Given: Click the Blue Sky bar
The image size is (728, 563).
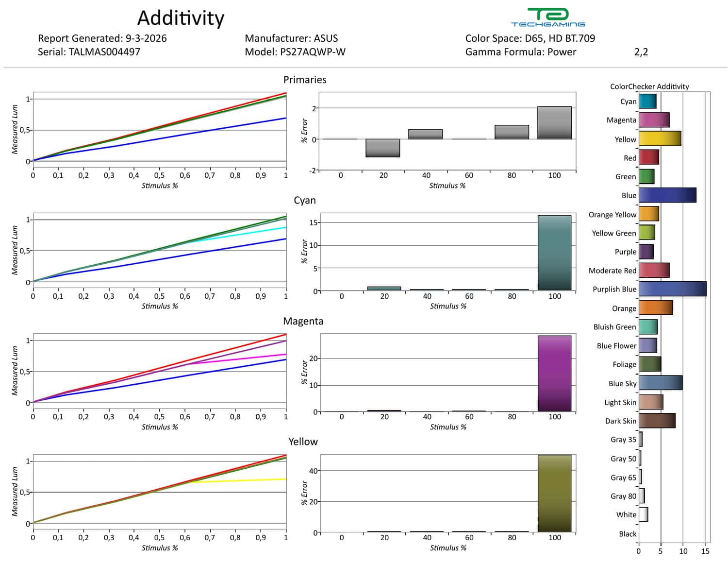Looking at the screenshot, I should click(660, 383).
